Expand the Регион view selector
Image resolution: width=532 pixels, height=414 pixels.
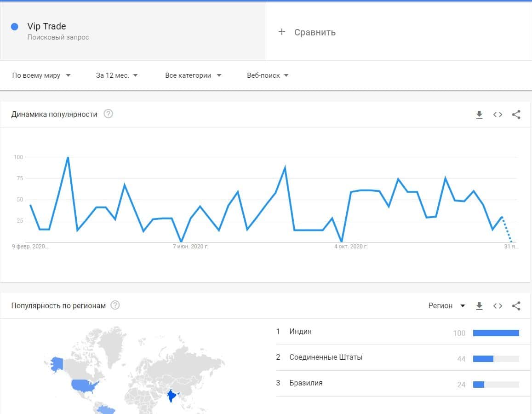tap(446, 306)
